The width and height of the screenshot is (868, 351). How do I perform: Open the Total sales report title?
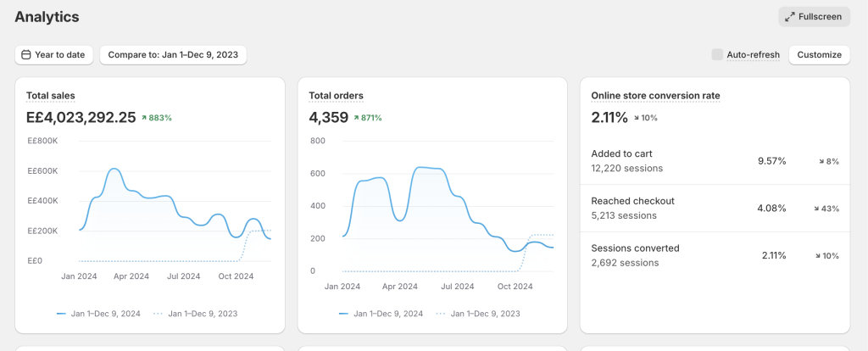pos(51,96)
